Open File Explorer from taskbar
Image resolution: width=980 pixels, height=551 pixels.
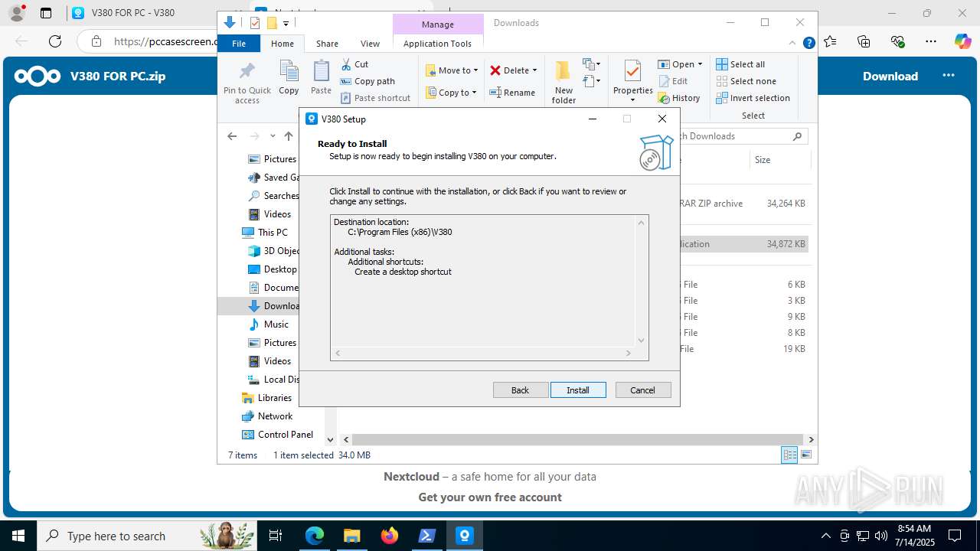[351, 536]
